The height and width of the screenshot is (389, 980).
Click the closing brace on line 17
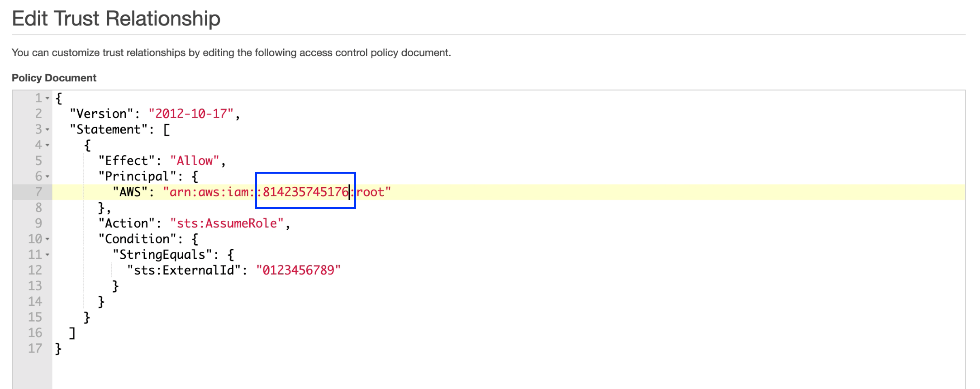[x=58, y=349]
